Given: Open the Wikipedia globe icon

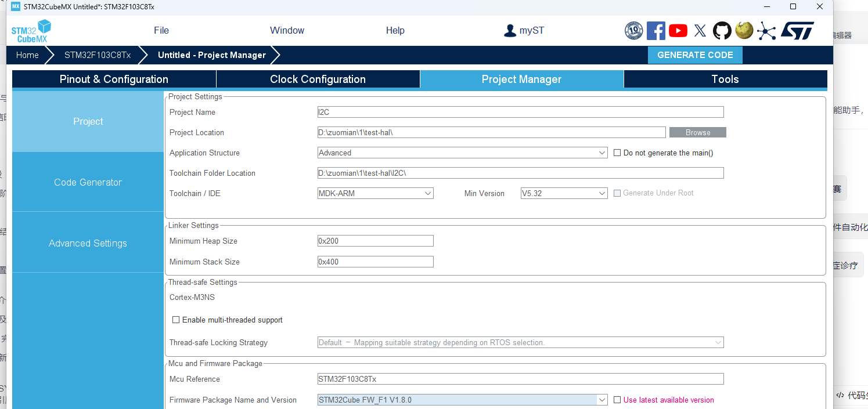Looking at the screenshot, I should pyautogui.click(x=744, y=30).
